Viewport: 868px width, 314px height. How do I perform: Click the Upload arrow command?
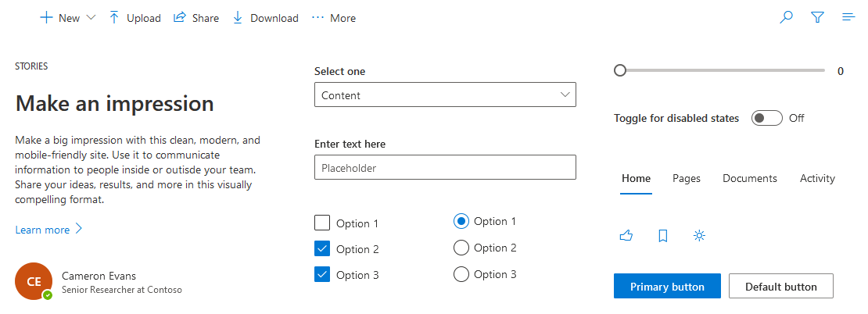click(x=135, y=18)
